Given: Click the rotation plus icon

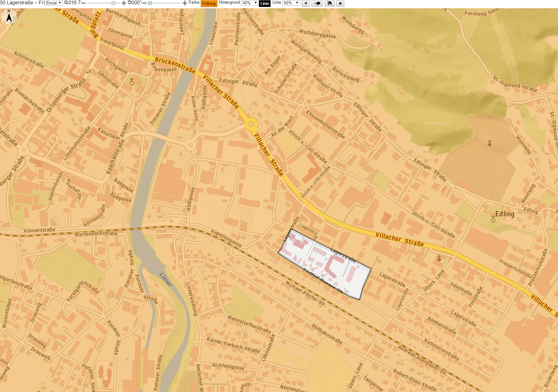Looking at the screenshot, I should [x=185, y=3].
